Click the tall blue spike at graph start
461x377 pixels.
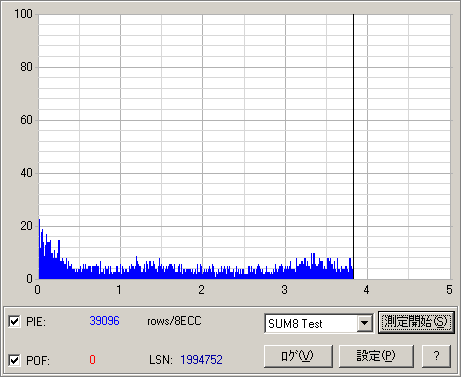[39, 249]
